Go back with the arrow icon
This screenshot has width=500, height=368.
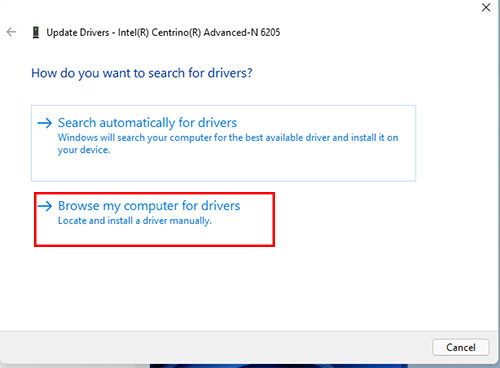(x=11, y=32)
